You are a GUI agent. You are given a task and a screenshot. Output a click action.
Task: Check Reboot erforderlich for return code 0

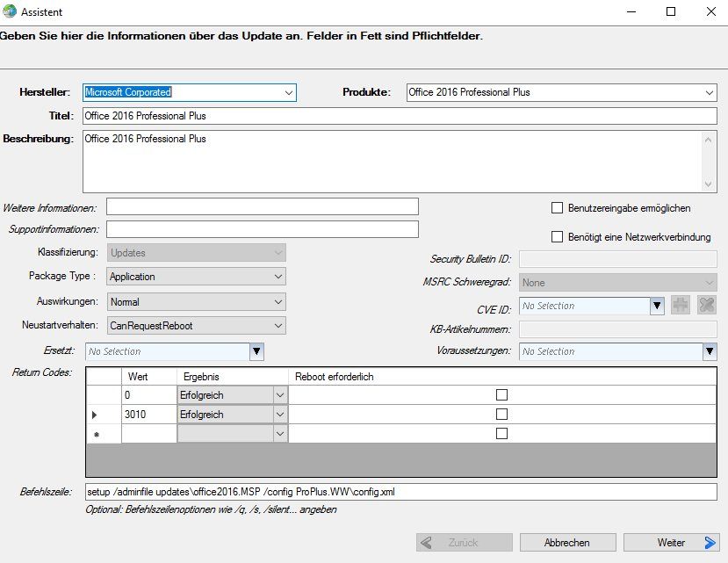tap(501, 395)
